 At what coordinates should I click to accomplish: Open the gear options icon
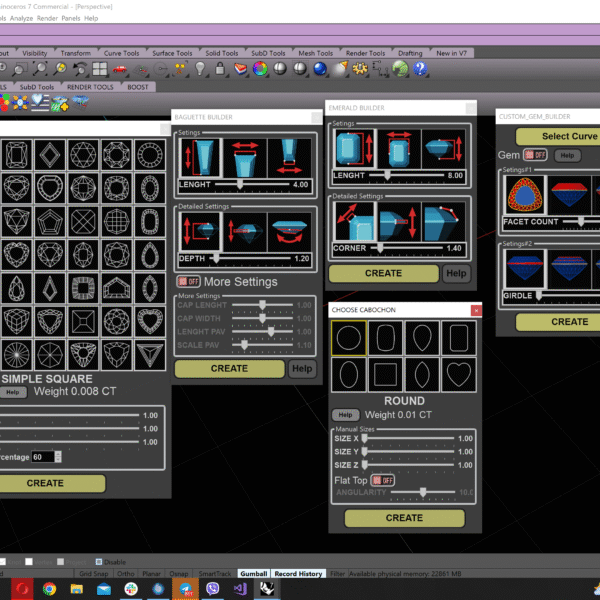[360, 69]
